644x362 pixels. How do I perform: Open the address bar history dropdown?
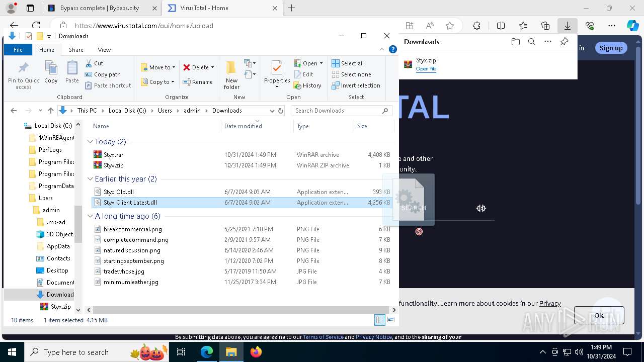click(272, 111)
